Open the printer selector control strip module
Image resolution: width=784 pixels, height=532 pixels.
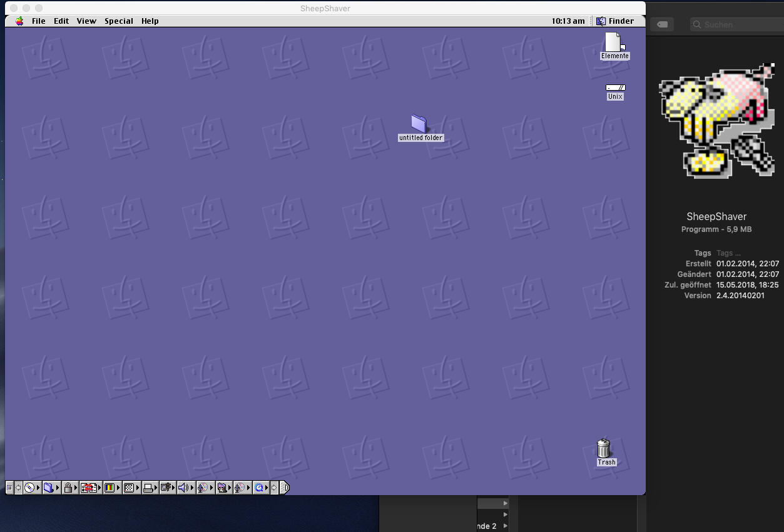coord(150,488)
